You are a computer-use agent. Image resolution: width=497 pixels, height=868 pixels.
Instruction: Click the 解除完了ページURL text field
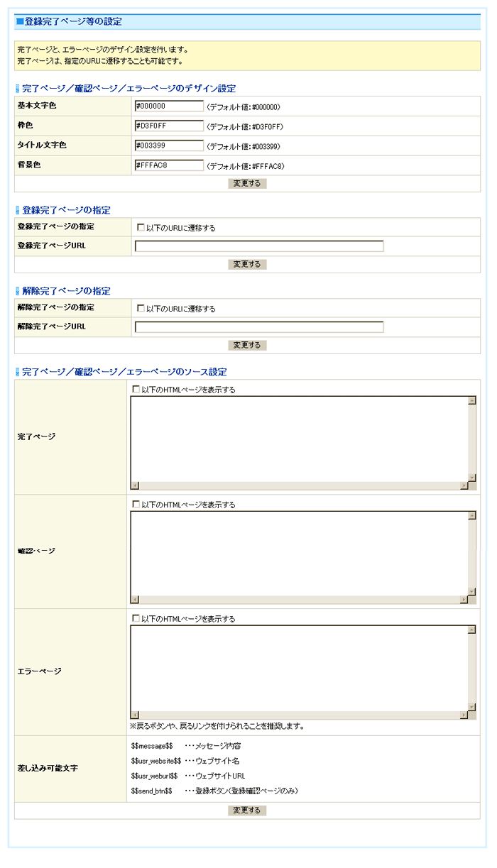tap(259, 327)
